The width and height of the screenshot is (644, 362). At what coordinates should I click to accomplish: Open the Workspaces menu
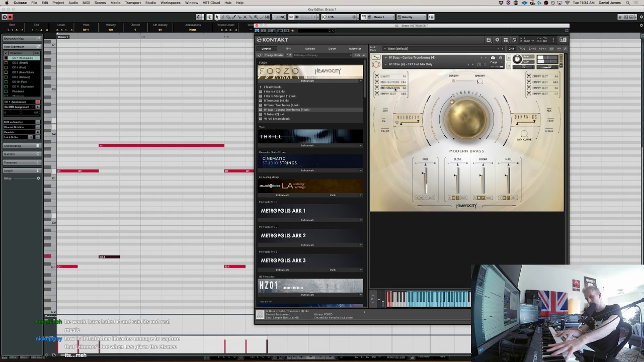tap(170, 3)
